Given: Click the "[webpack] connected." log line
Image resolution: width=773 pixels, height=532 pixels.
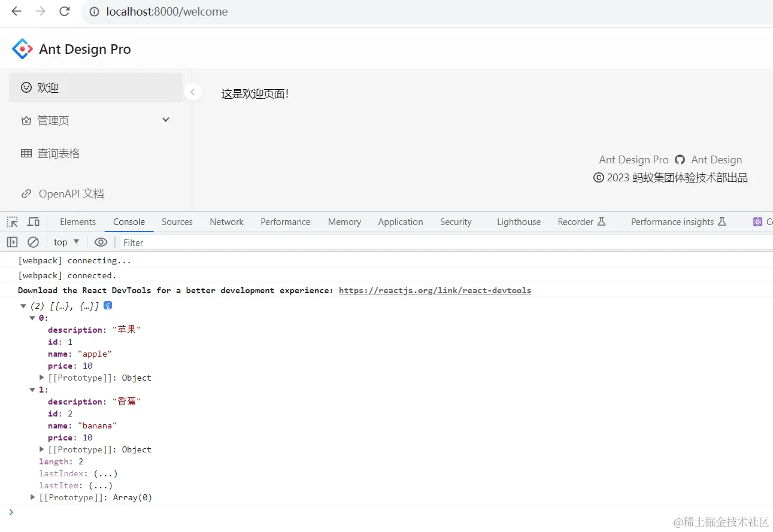Looking at the screenshot, I should click(x=67, y=275).
